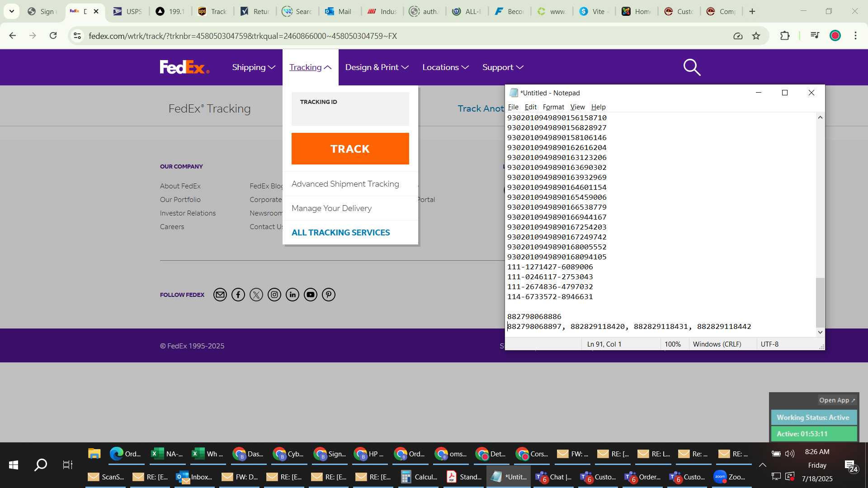
Task: Open Notepad Help menu
Action: [x=598, y=107]
